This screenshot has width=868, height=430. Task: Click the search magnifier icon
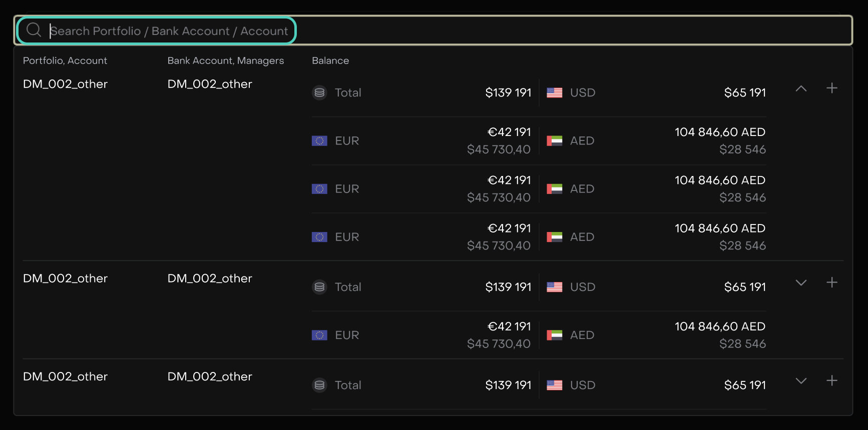(34, 30)
